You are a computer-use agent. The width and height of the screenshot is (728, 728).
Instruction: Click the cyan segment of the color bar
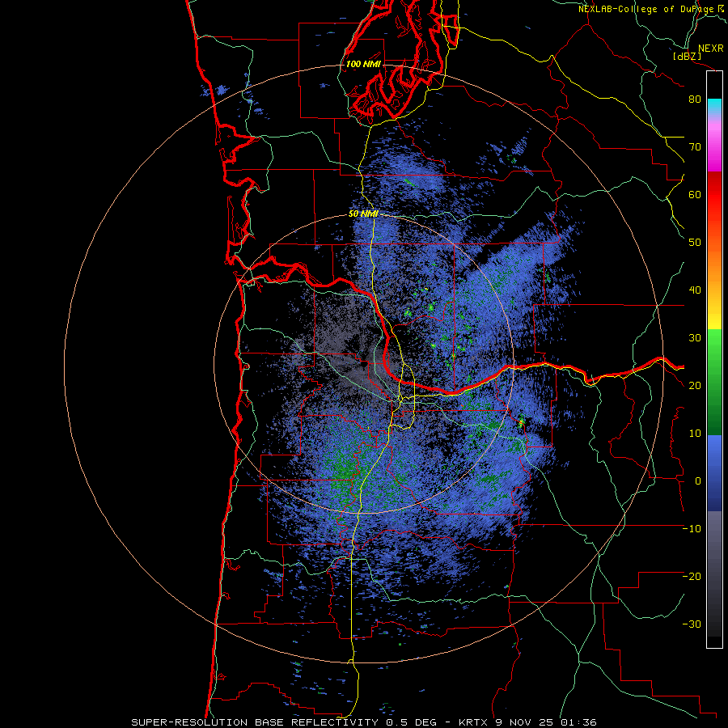pos(714,105)
